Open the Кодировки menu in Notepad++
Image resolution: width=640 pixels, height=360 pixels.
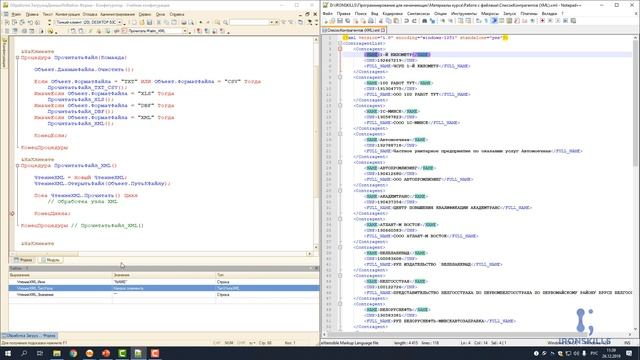tap(392, 13)
